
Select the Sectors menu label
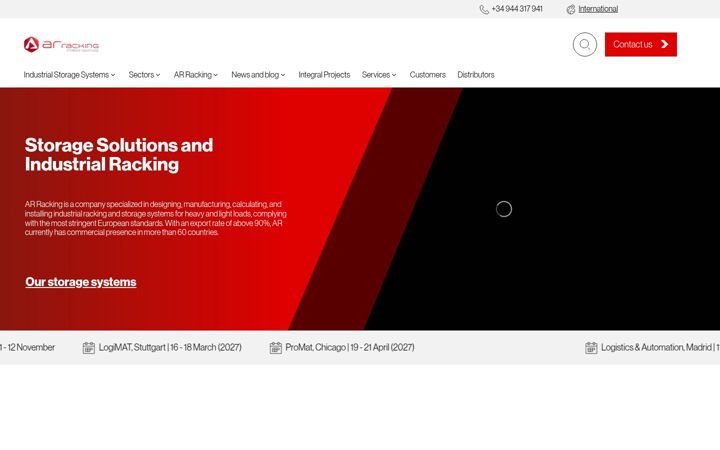point(141,74)
